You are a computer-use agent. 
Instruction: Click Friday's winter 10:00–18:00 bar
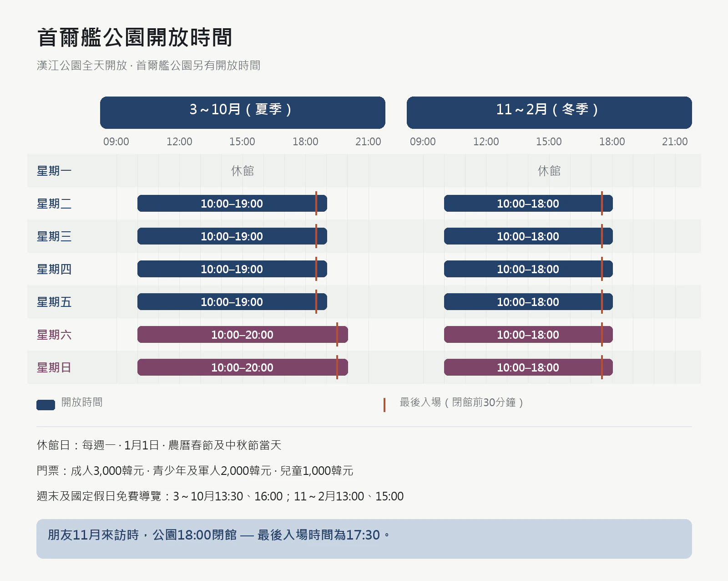[x=528, y=302]
